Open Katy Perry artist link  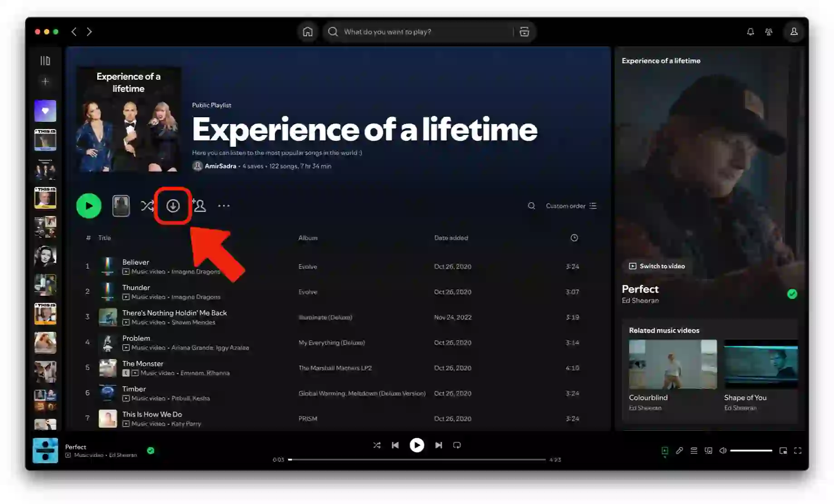(186, 424)
